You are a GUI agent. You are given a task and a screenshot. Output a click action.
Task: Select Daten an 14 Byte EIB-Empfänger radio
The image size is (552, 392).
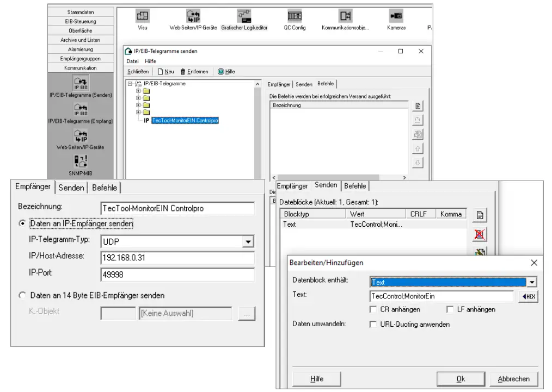[x=22, y=295]
